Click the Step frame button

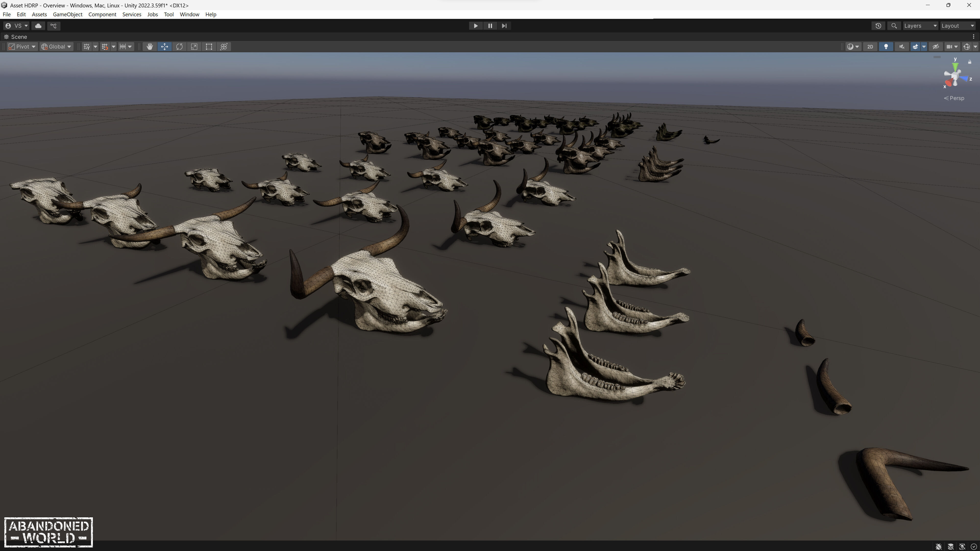pyautogui.click(x=504, y=26)
